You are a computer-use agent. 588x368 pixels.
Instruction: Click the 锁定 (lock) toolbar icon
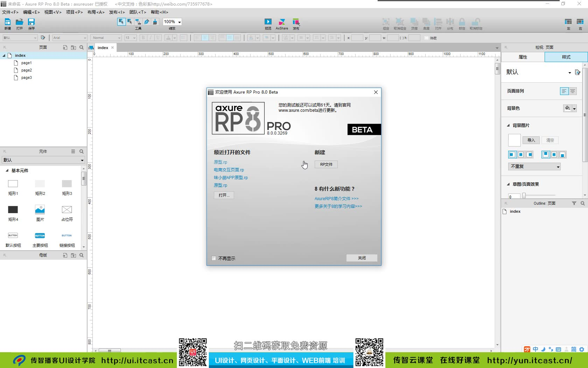(462, 22)
